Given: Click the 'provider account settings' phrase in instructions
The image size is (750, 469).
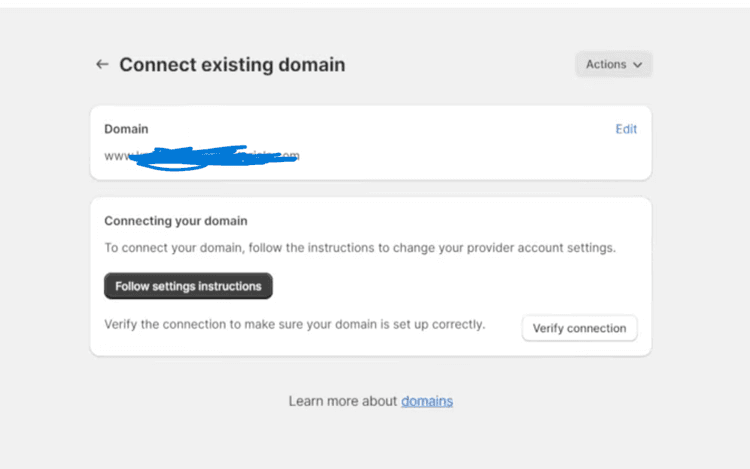Looking at the screenshot, I should [x=537, y=247].
